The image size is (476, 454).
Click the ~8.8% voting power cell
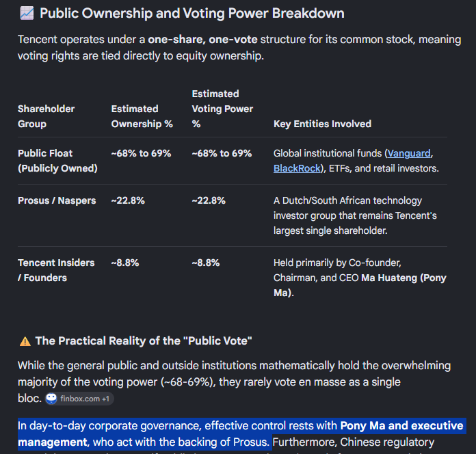tap(206, 263)
